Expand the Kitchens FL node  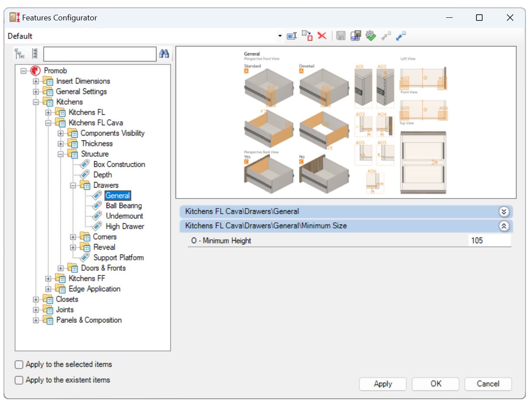pyautogui.click(x=48, y=112)
